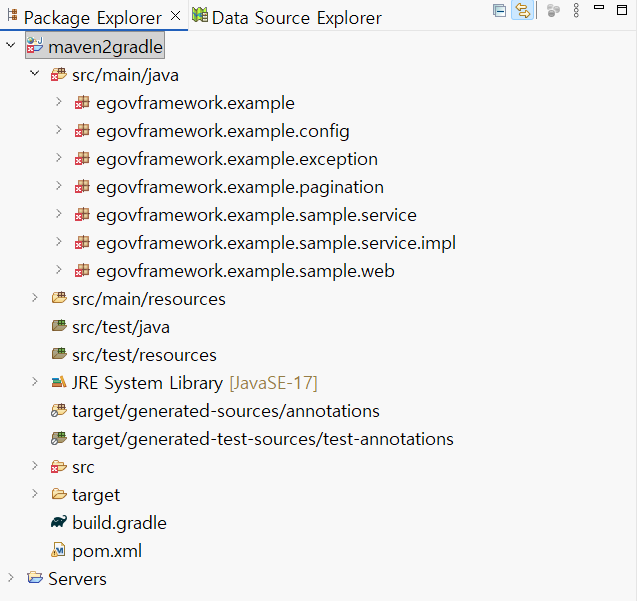Expand the egovframework.example.config package
Viewport: 637px width, 601px height.
[x=59, y=130]
